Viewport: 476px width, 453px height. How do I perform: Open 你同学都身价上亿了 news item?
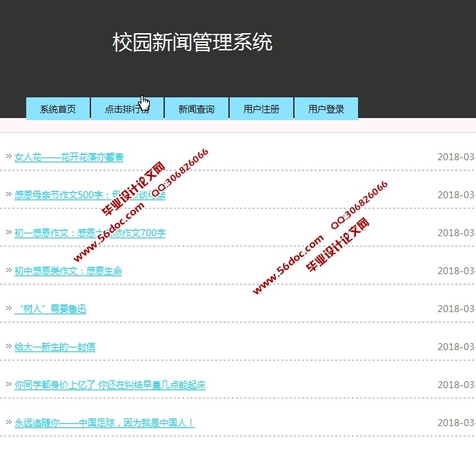pos(110,385)
